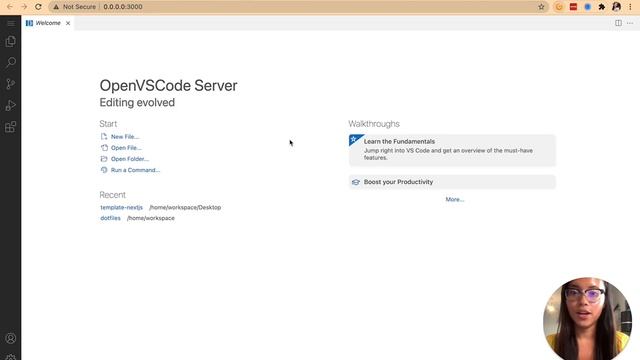The width and height of the screenshot is (640, 360).
Task: Close the Welcome tab
Action: coord(68,23)
